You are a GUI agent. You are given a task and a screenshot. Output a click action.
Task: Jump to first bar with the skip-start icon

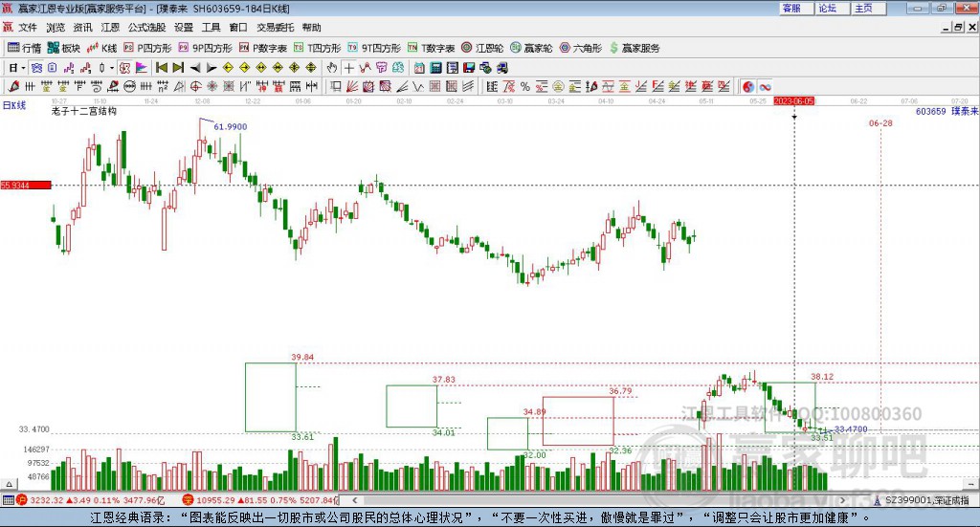[x=161, y=68]
